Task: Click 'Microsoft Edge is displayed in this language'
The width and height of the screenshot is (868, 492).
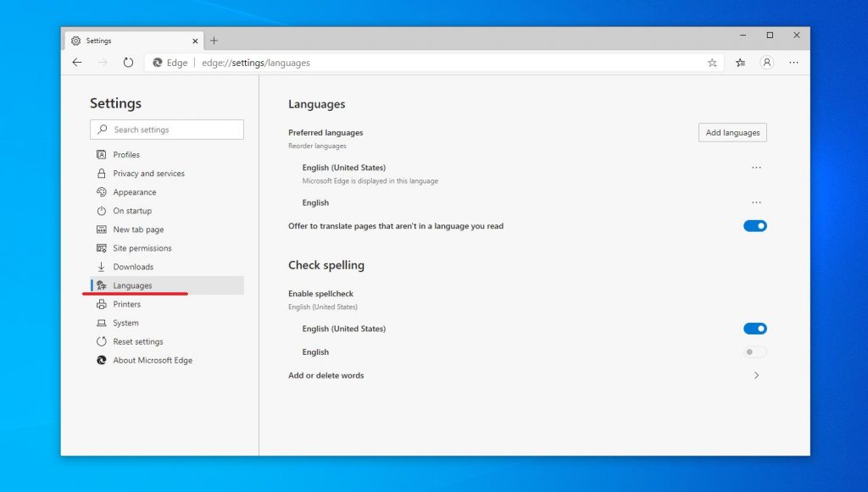Action: (x=370, y=180)
